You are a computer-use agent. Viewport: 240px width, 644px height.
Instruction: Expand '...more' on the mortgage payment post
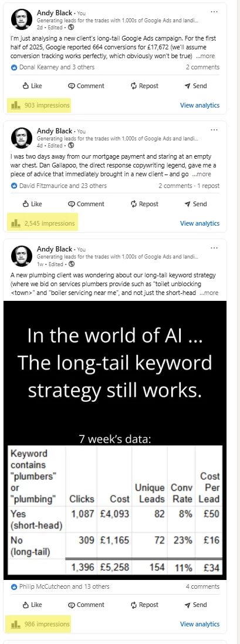[x=201, y=174]
